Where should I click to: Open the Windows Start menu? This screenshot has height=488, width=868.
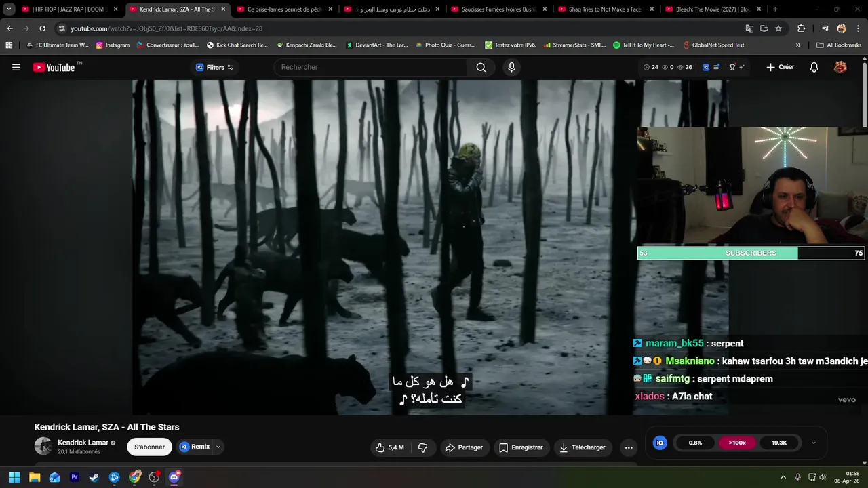[14, 477]
